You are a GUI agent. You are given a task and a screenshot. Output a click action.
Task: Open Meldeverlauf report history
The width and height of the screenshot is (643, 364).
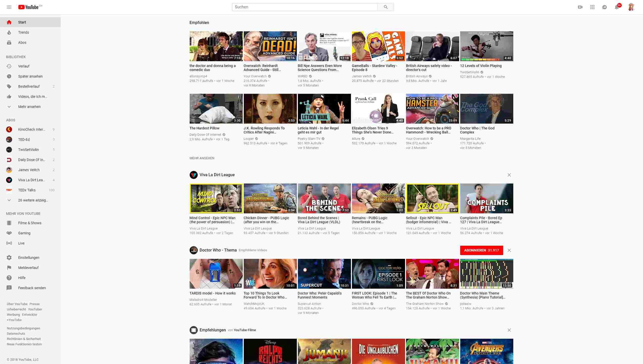tap(30, 268)
